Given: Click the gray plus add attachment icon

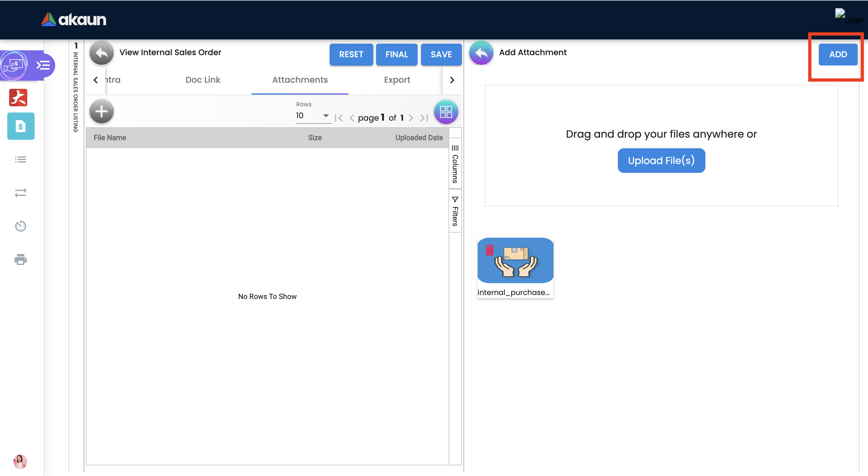Looking at the screenshot, I should point(101,112).
